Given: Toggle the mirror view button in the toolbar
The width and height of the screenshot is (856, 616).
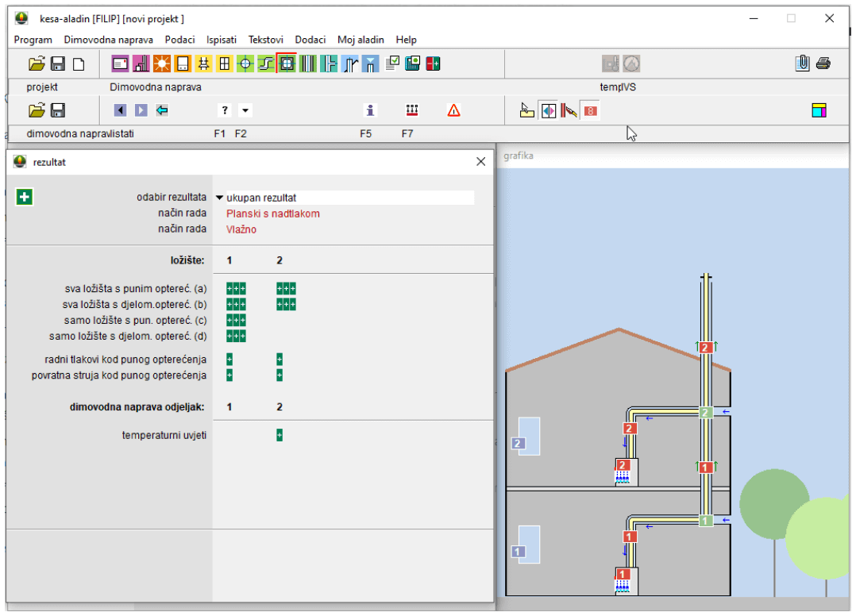Looking at the screenshot, I should (x=549, y=110).
